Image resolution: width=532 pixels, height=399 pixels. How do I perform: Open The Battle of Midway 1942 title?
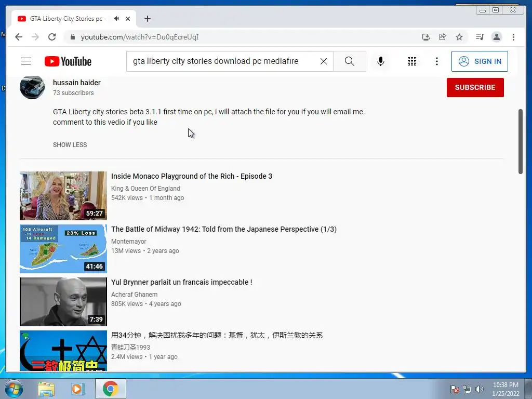224,229
